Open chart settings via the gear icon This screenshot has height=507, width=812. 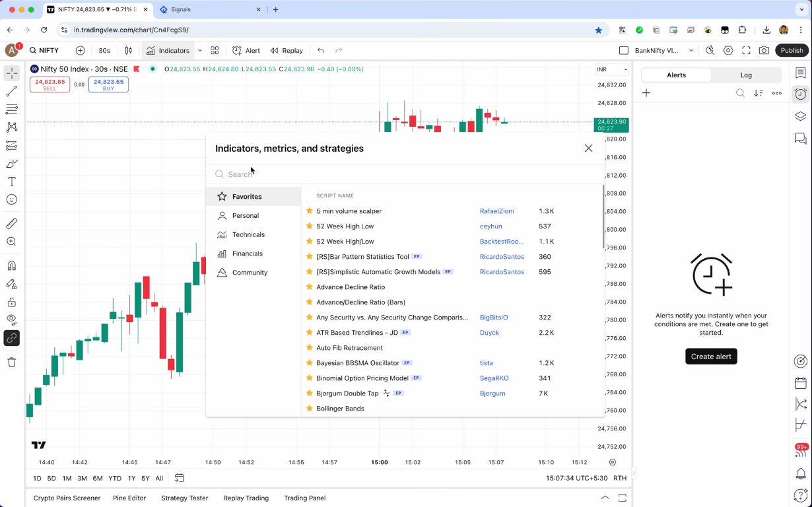(x=728, y=50)
